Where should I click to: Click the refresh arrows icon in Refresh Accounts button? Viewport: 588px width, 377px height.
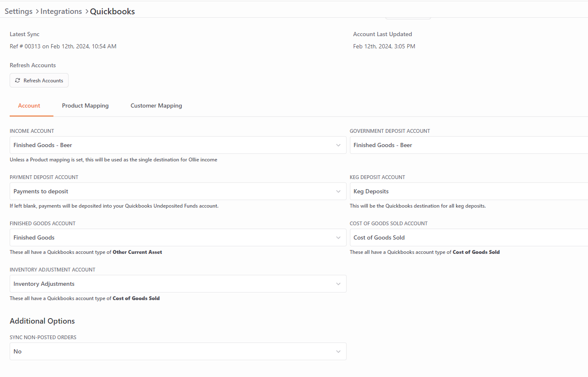pos(18,80)
